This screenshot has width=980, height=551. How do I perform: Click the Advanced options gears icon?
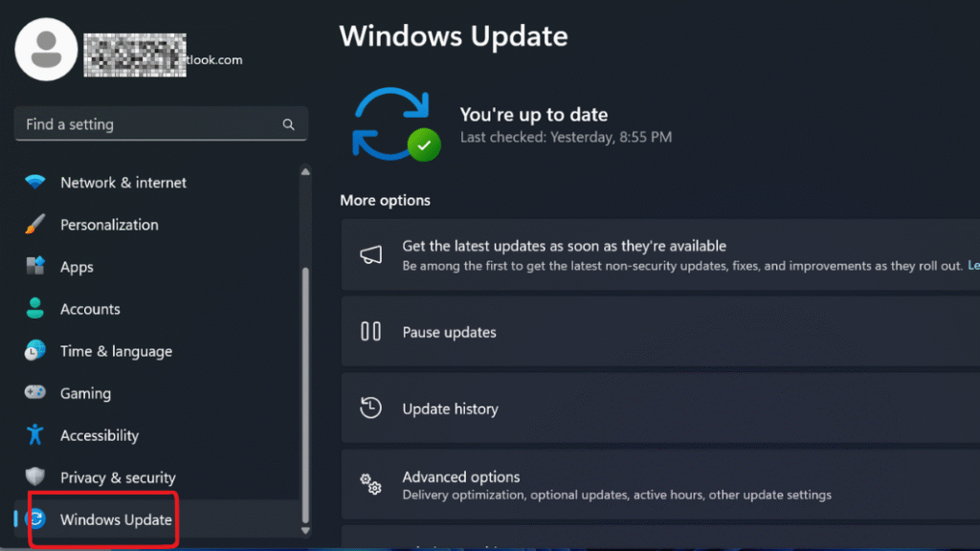(x=370, y=484)
